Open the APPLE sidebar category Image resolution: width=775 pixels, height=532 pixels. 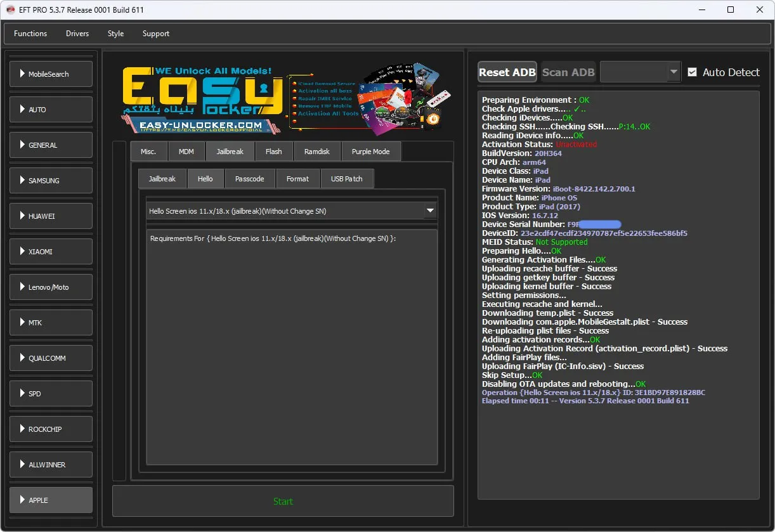click(x=51, y=500)
